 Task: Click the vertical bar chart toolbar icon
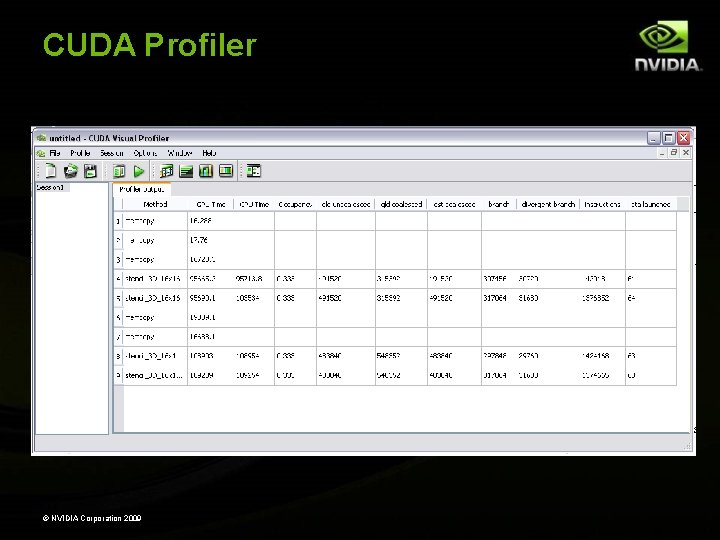click(206, 171)
